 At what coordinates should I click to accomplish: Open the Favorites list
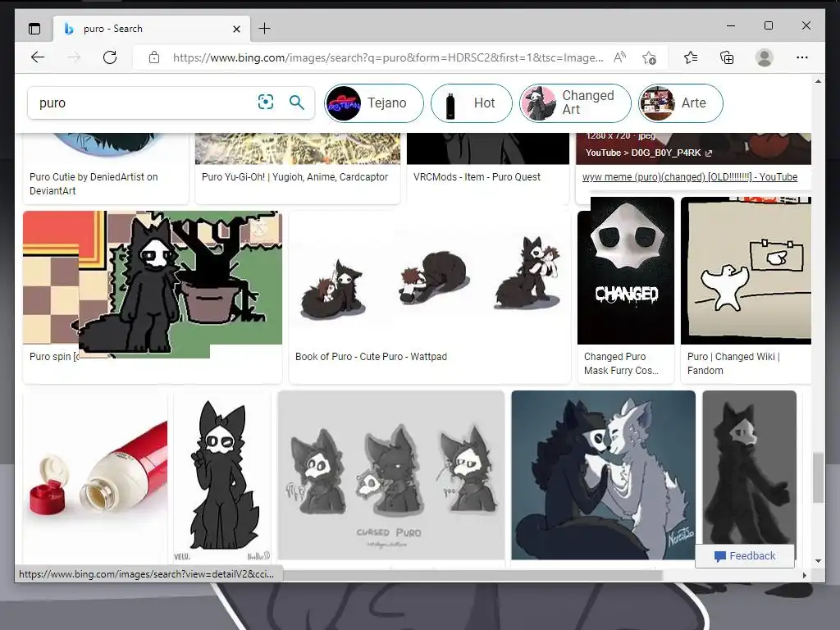click(691, 57)
